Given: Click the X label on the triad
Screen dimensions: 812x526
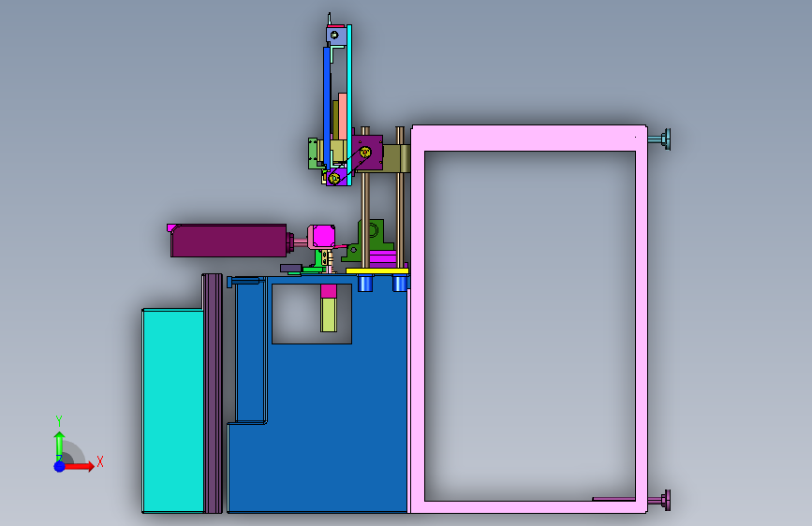Looking at the screenshot, I should [x=100, y=461].
